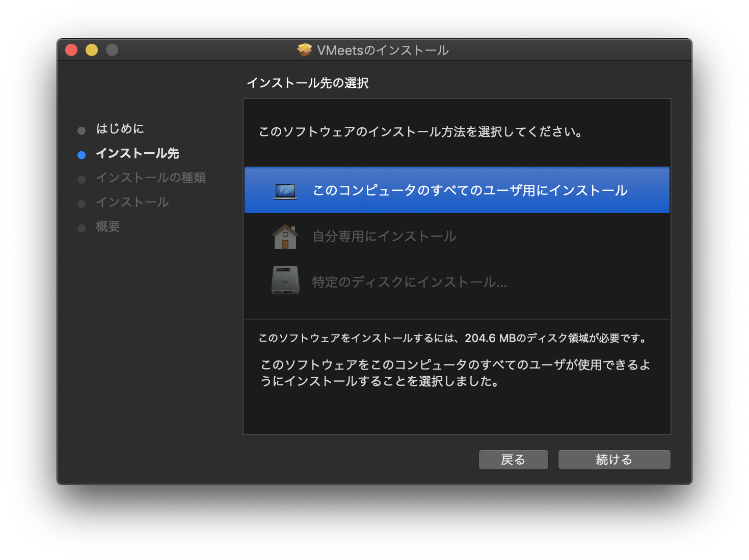Click the laptop icon for all-users install
This screenshot has width=749, height=560.
click(x=285, y=191)
